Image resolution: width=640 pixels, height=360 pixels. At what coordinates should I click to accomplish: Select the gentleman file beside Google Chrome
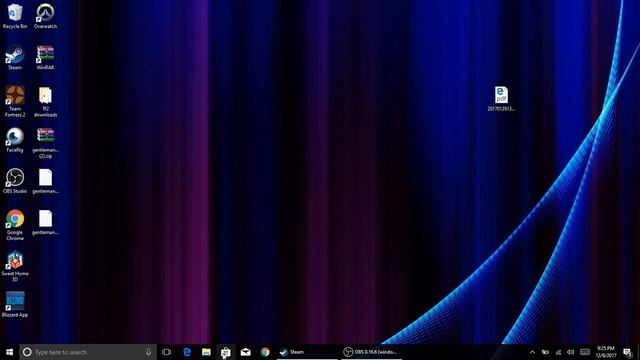tap(45, 222)
